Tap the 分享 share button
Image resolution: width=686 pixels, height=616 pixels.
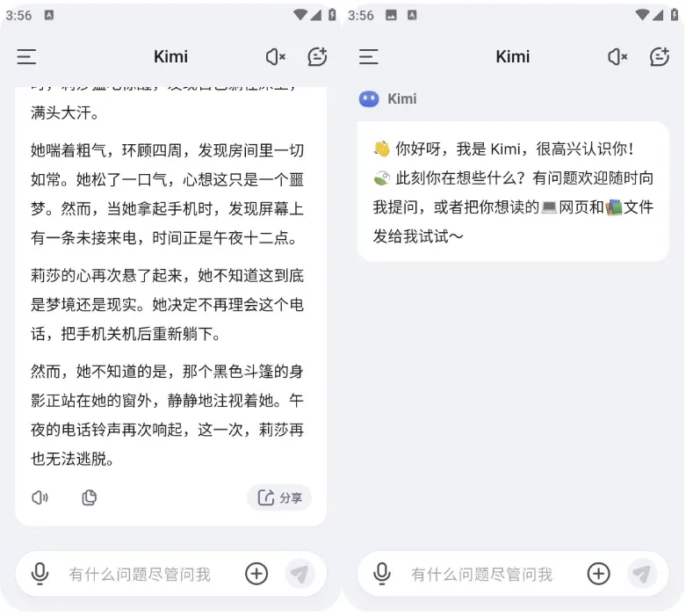coord(279,497)
